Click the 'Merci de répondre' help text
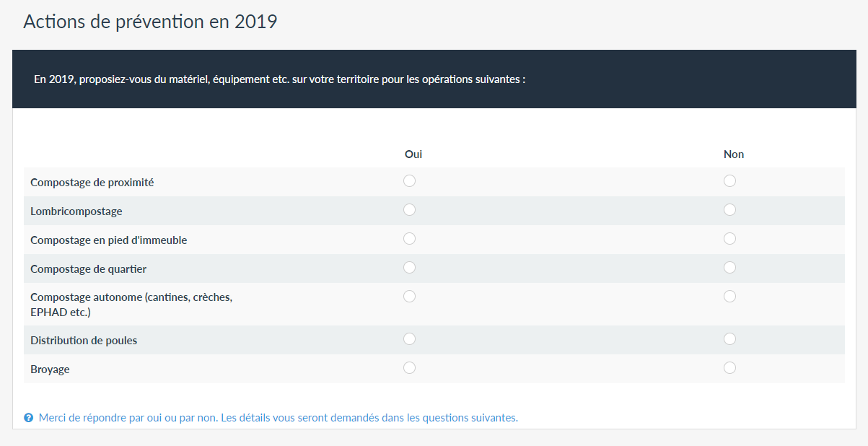Image resolution: width=868 pixels, height=446 pixels. click(278, 418)
